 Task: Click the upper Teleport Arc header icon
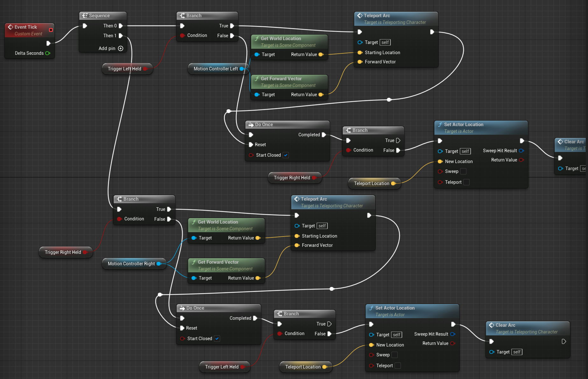360,16
